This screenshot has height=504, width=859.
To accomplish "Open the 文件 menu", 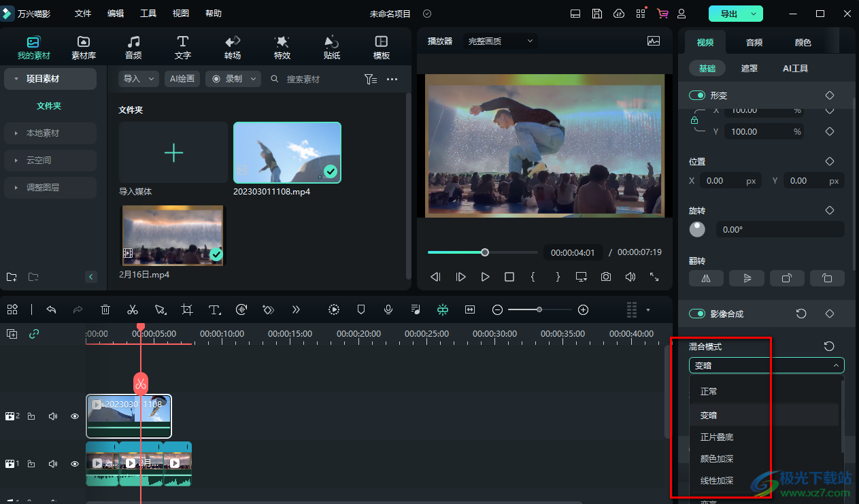I will point(83,14).
